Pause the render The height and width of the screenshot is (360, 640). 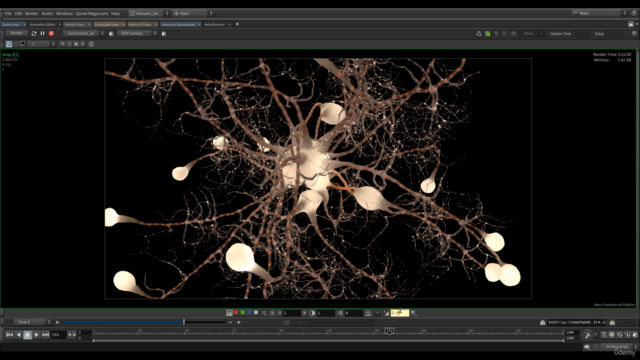pyautogui.click(x=42, y=33)
